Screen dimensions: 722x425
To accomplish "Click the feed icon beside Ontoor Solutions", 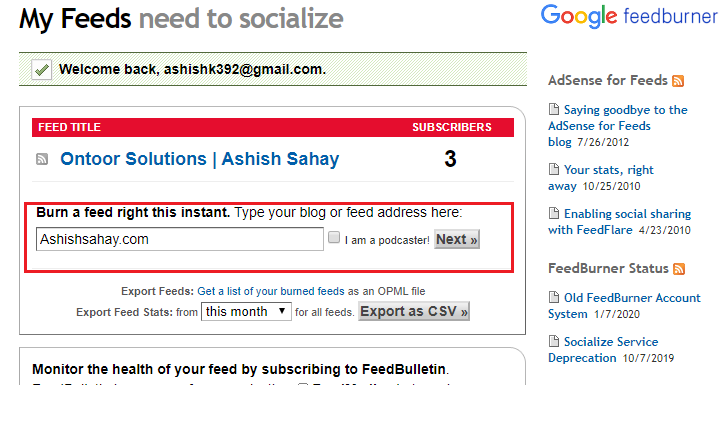I will pos(43,159).
